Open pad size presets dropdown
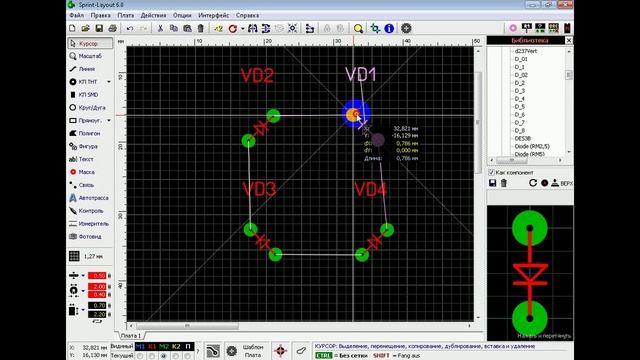Image resolution: width=640 pixels, height=360 pixels. click(83, 291)
